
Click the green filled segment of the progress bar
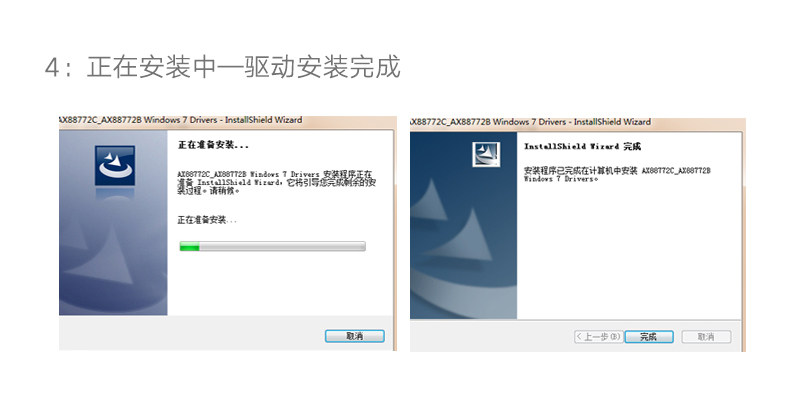pyautogui.click(x=190, y=246)
